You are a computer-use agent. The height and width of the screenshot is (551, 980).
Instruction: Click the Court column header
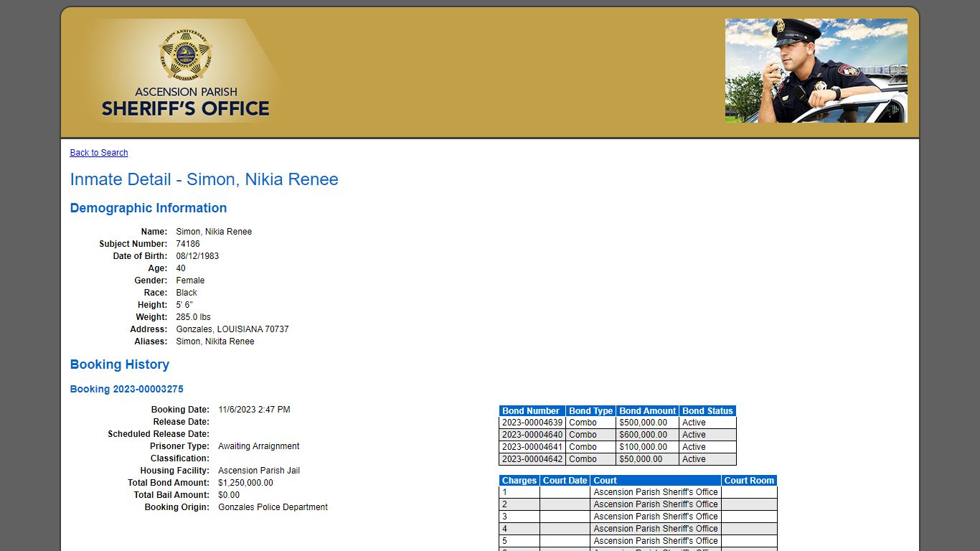tap(656, 481)
